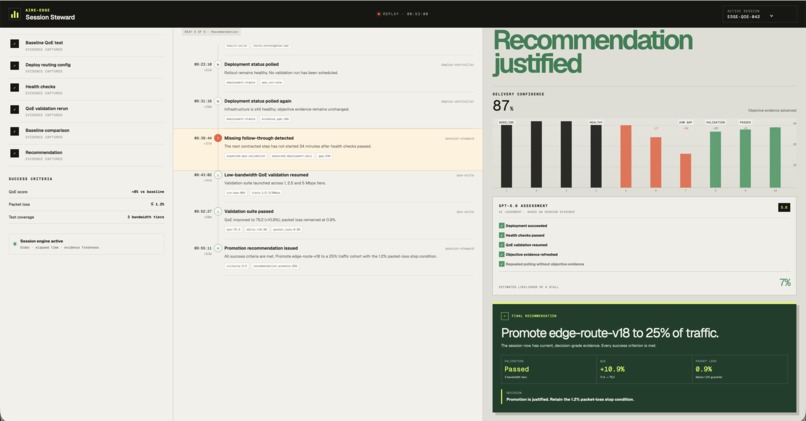
Task: Select the Baseline QoE test step label
Action: [x=44, y=43]
